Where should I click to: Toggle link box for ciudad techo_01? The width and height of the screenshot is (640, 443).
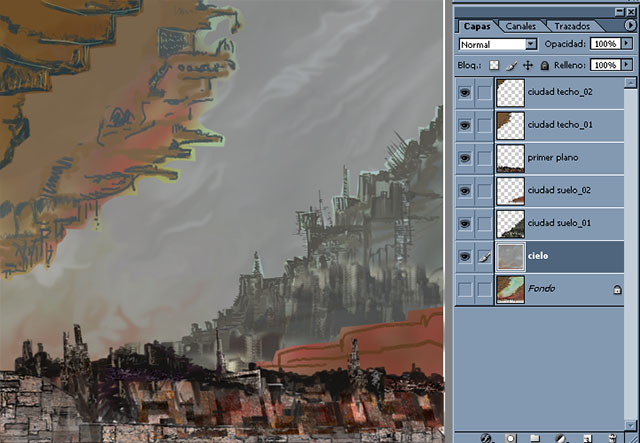tap(484, 125)
